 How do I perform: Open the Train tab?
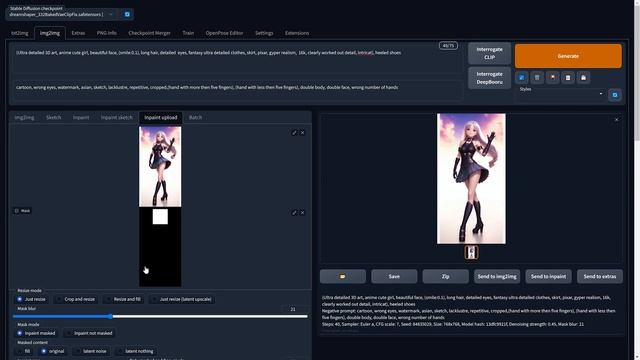pyautogui.click(x=188, y=33)
